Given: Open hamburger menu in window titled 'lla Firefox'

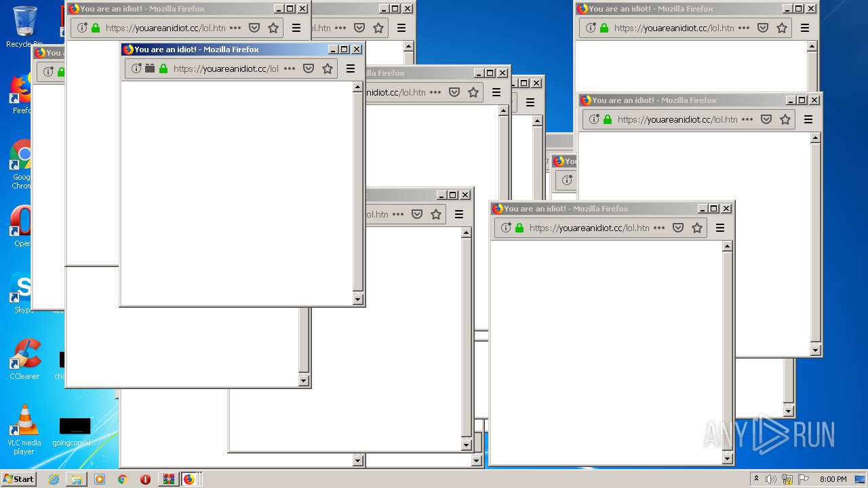Looking at the screenshot, I should [496, 92].
